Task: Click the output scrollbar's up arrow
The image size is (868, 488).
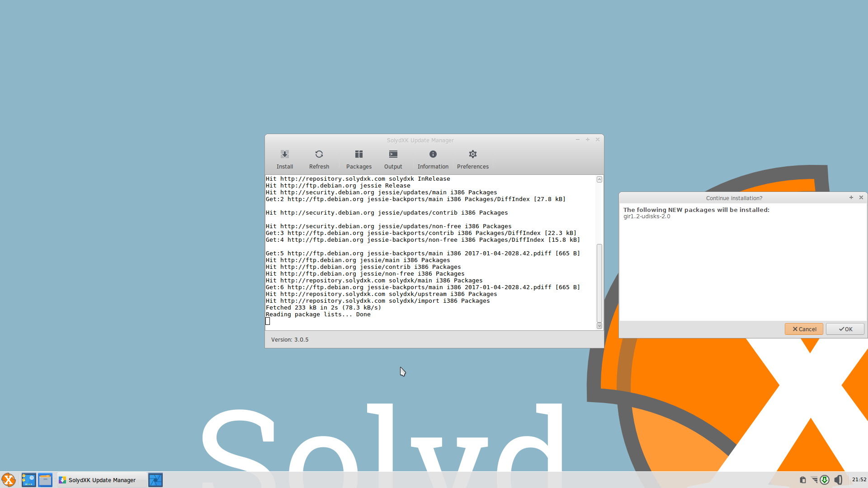Action: (599, 179)
